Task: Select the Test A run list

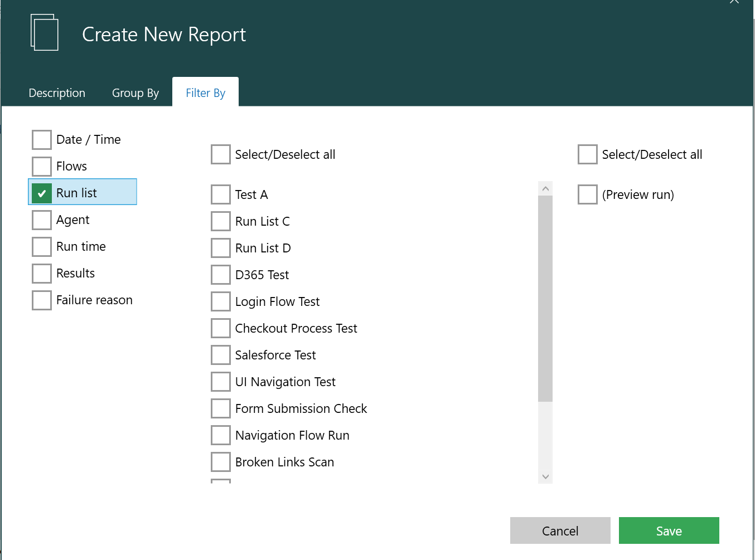Action: 221,195
